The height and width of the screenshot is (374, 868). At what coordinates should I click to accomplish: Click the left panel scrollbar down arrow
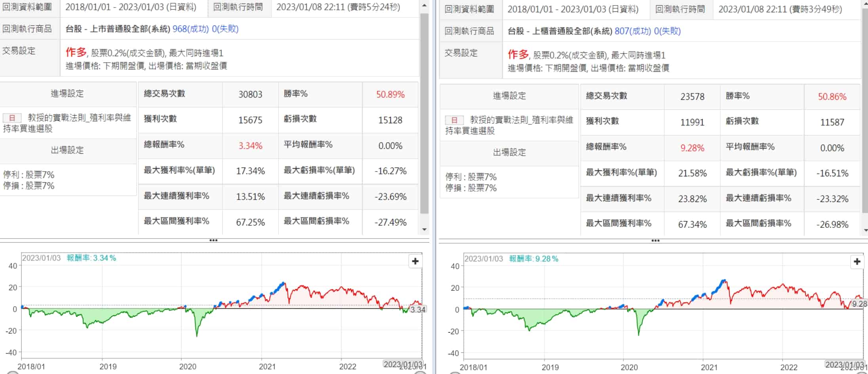(424, 229)
